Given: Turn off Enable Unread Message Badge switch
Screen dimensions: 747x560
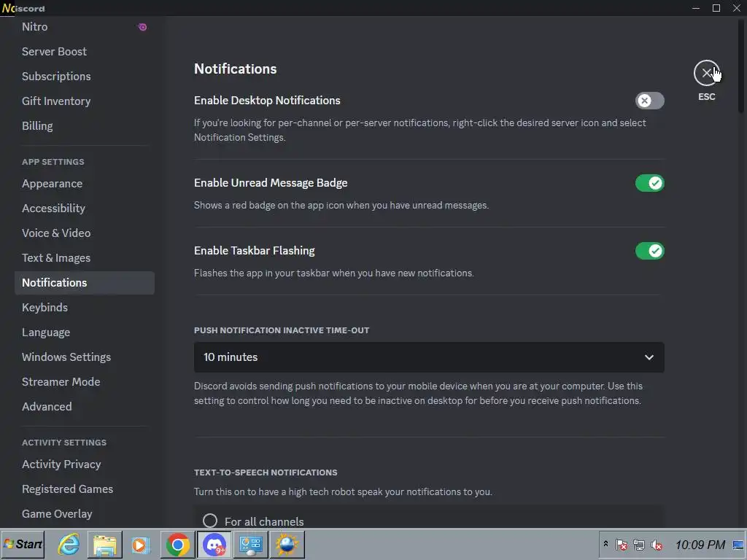Looking at the screenshot, I should pyautogui.click(x=649, y=183).
